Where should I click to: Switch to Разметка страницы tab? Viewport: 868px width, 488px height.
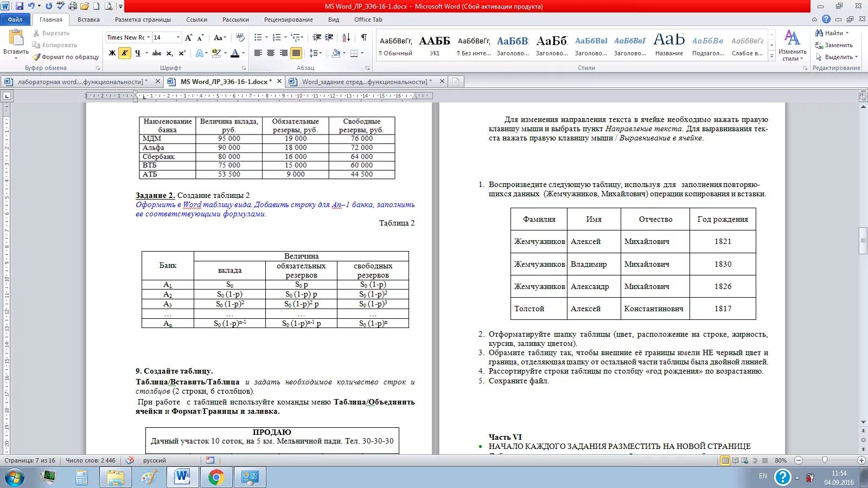143,20
